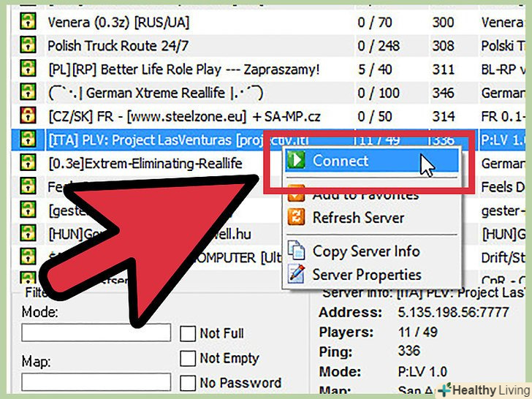Click the lock icon beside German Xtreme Reallife
Image resolution: width=532 pixels, height=399 pixels.
(x=28, y=91)
